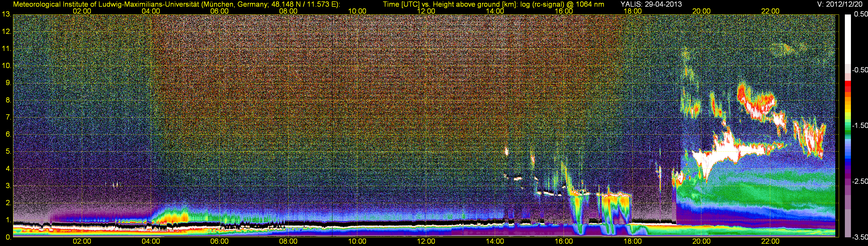This screenshot has width=868, height=246.
Task: Pick the white segment of the color bar
Action: pos(848,39)
